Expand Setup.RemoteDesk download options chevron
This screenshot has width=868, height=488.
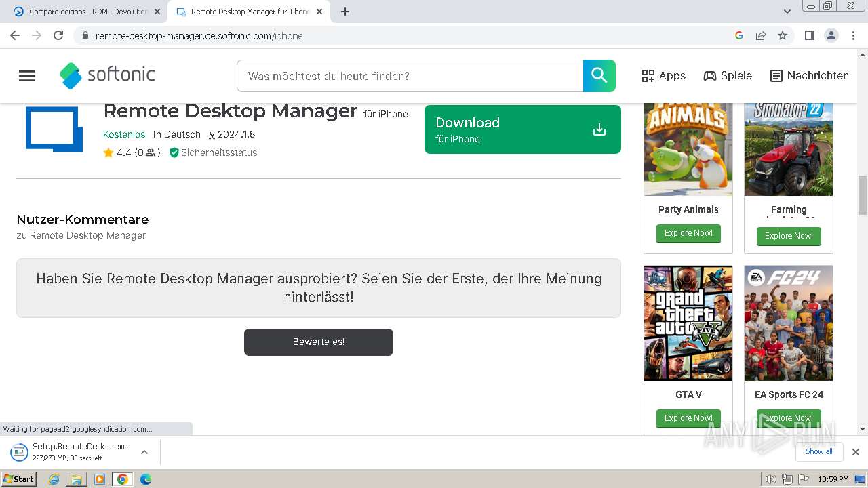tap(144, 452)
